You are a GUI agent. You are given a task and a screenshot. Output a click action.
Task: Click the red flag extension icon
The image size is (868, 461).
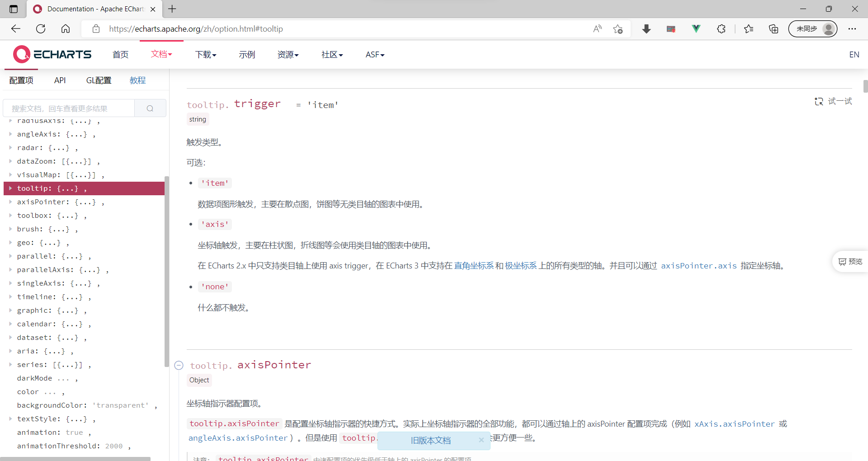671,29
